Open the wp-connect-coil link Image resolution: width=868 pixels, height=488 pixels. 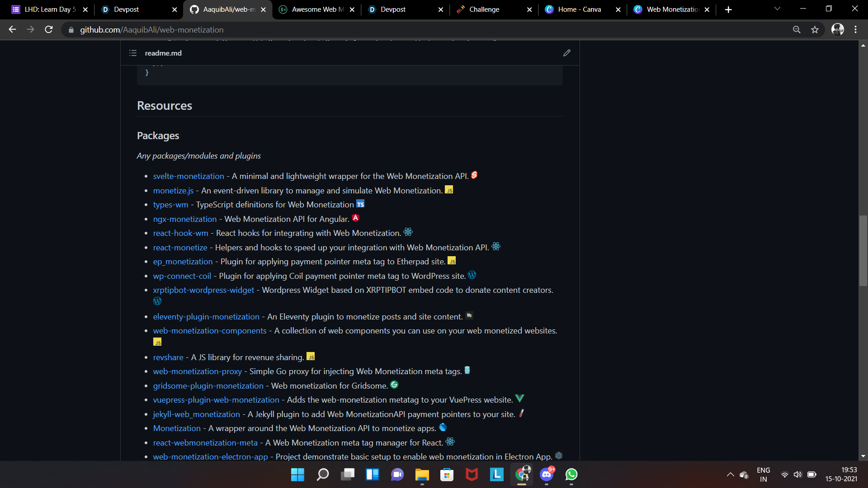(x=182, y=276)
